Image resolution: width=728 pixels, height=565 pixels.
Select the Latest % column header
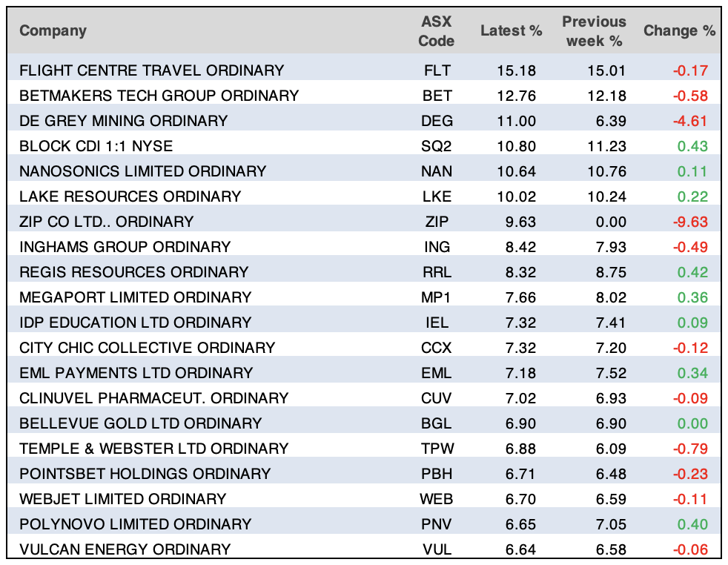pos(511,31)
